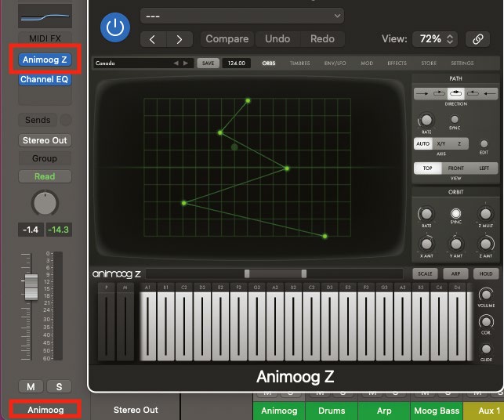Open the View 72% size popup
Viewport: 504px width, 420px height.
(435, 39)
